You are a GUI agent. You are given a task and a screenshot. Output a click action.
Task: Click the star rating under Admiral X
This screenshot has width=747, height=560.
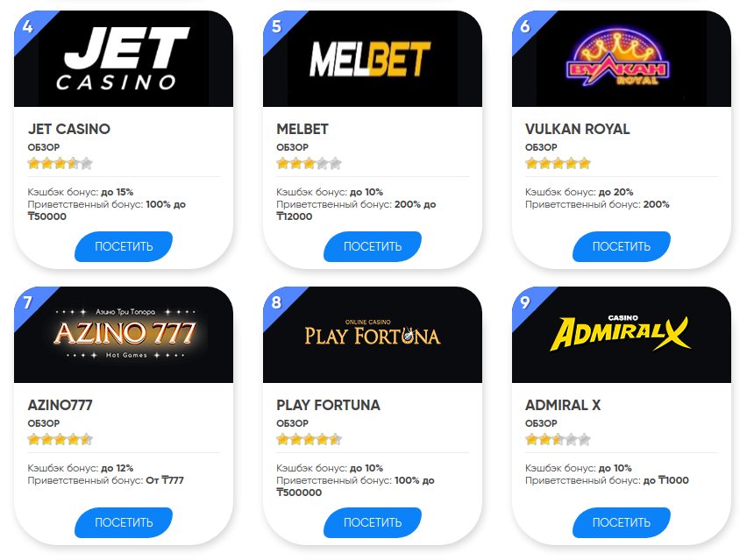558,440
